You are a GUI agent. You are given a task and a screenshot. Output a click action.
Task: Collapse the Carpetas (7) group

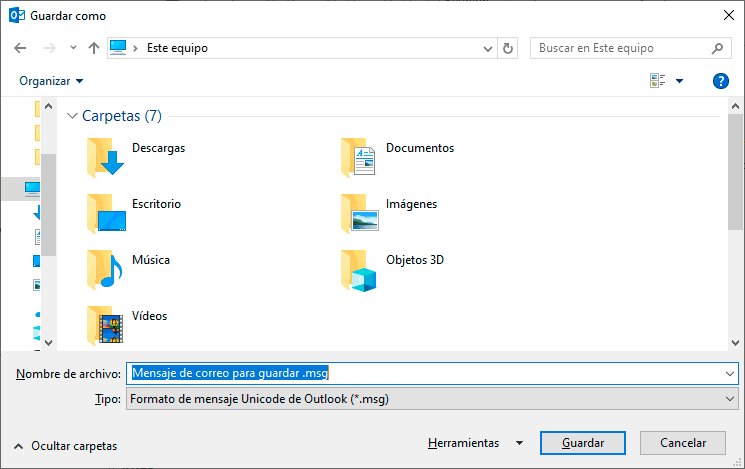tap(72, 116)
